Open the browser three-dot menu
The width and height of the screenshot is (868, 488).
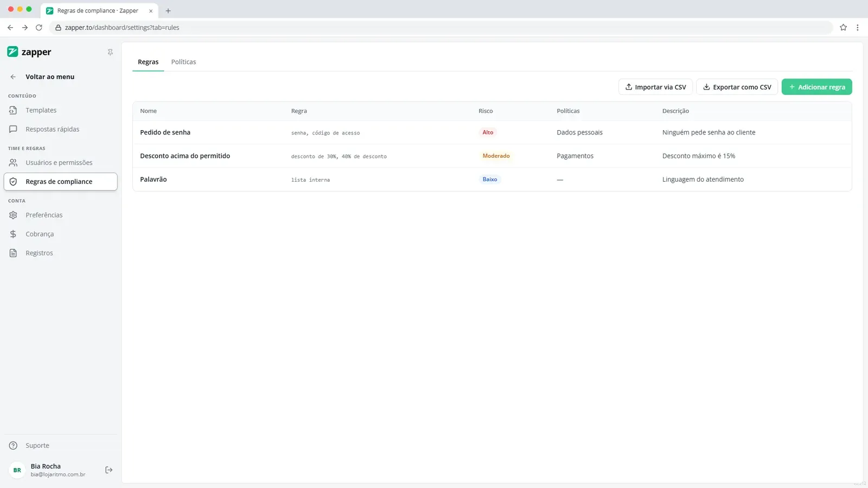click(857, 27)
